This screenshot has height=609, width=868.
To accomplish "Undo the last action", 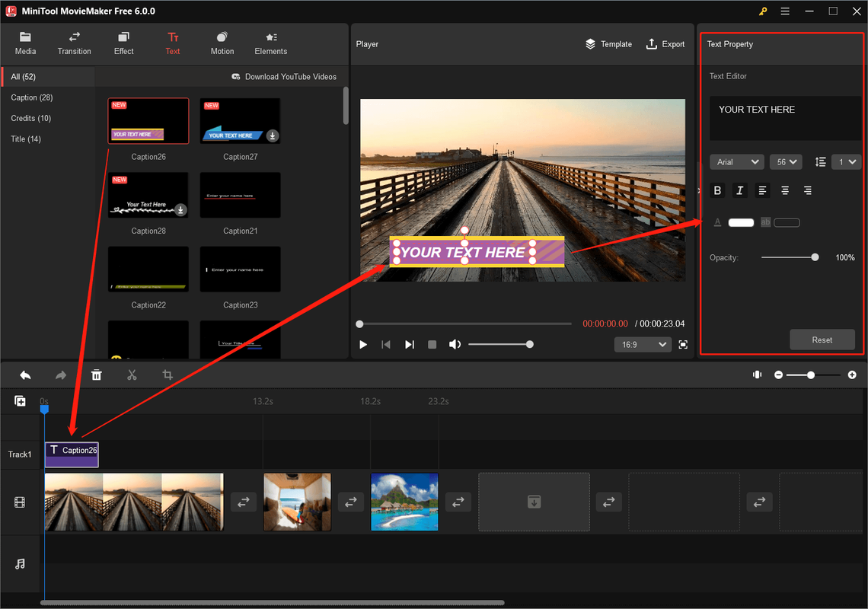I will pos(25,375).
